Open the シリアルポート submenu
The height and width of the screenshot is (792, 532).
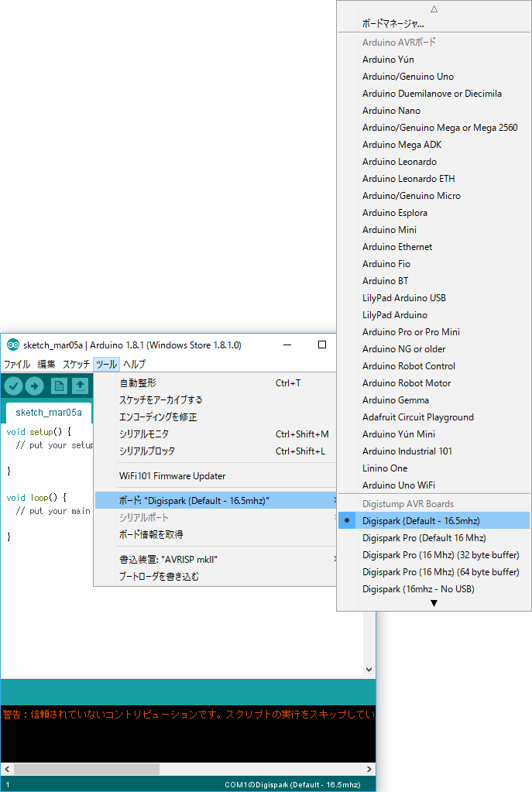216,518
